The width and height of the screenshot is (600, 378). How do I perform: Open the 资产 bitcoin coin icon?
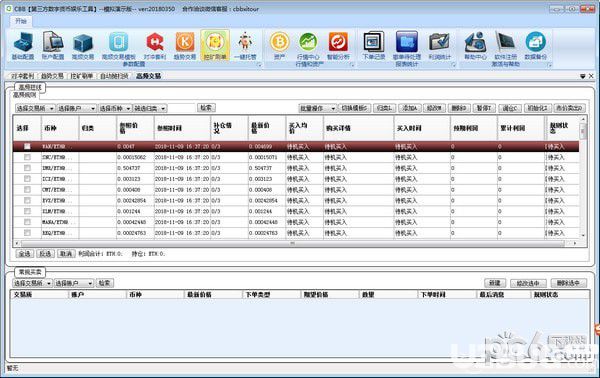tap(279, 46)
